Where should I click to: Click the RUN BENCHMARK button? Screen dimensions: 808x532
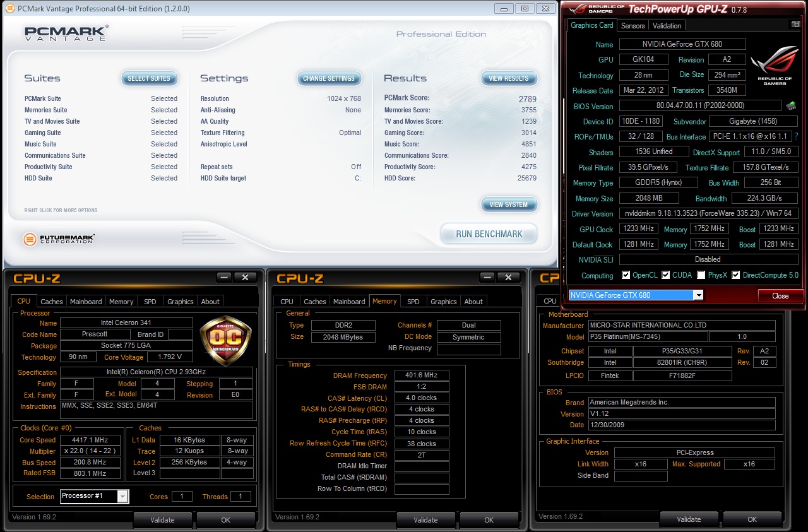[x=489, y=234]
